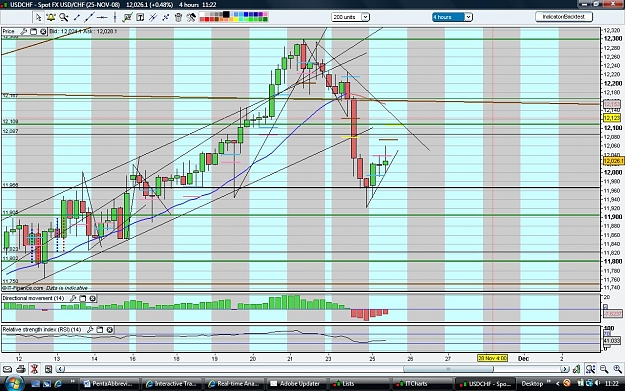625x391 pixels.
Task: Open RSI indicator wrench settings
Action: pyautogui.click(x=90, y=330)
